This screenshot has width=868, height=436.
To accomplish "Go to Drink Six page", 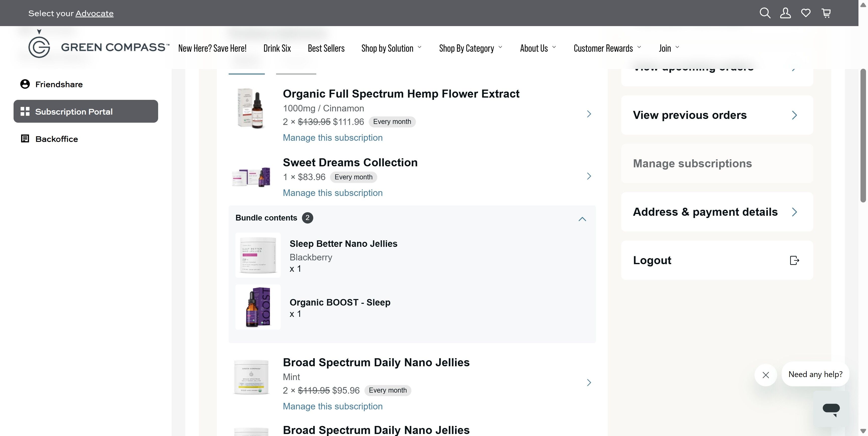I will (x=277, y=48).
